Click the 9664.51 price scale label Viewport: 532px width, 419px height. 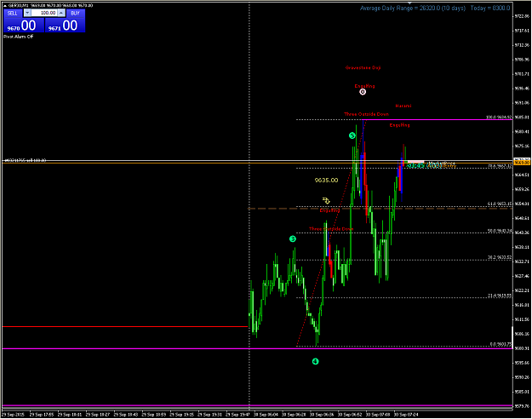coord(522,175)
